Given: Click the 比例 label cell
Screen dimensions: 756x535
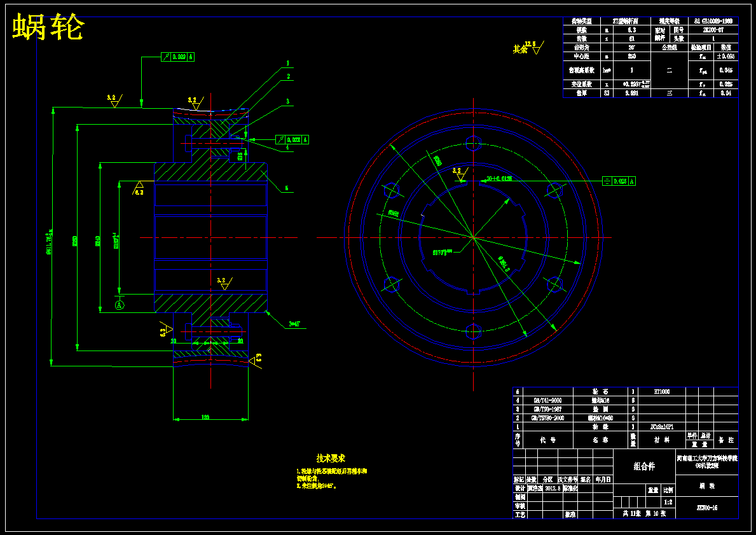Looking at the screenshot, I should coord(668,490).
